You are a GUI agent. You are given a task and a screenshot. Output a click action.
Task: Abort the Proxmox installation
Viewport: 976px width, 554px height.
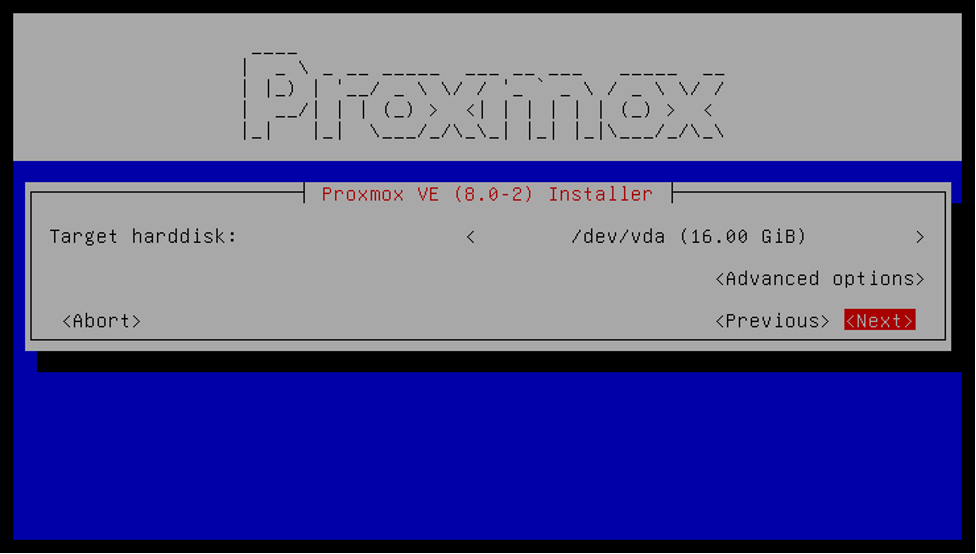pos(101,321)
